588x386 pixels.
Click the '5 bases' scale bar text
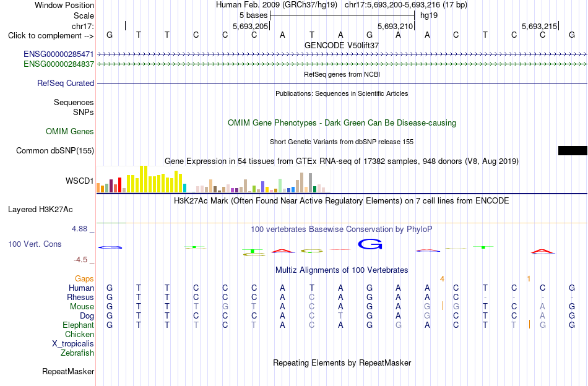pos(254,15)
